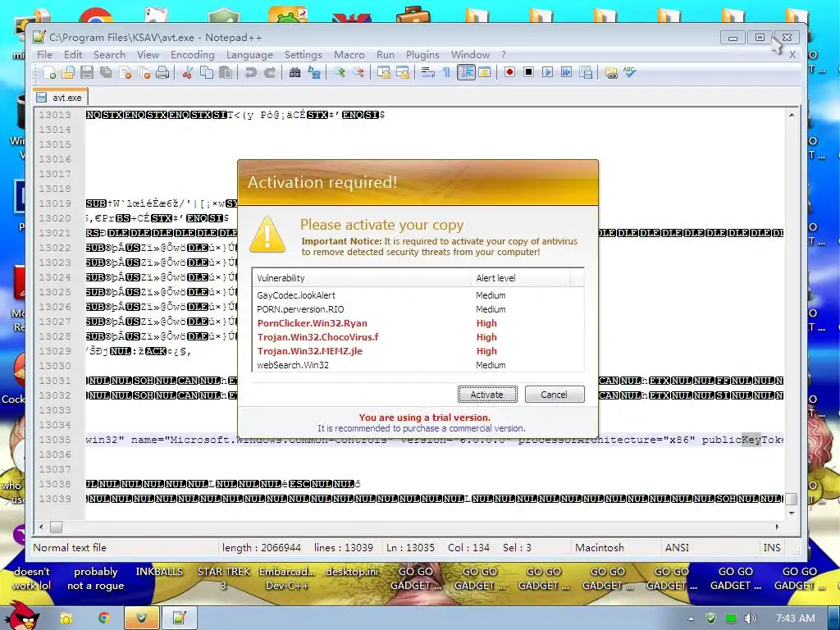Screen dimensions: 840x630
Task: Expand hidden system tray icons arrow
Action: pyautogui.click(x=691, y=619)
